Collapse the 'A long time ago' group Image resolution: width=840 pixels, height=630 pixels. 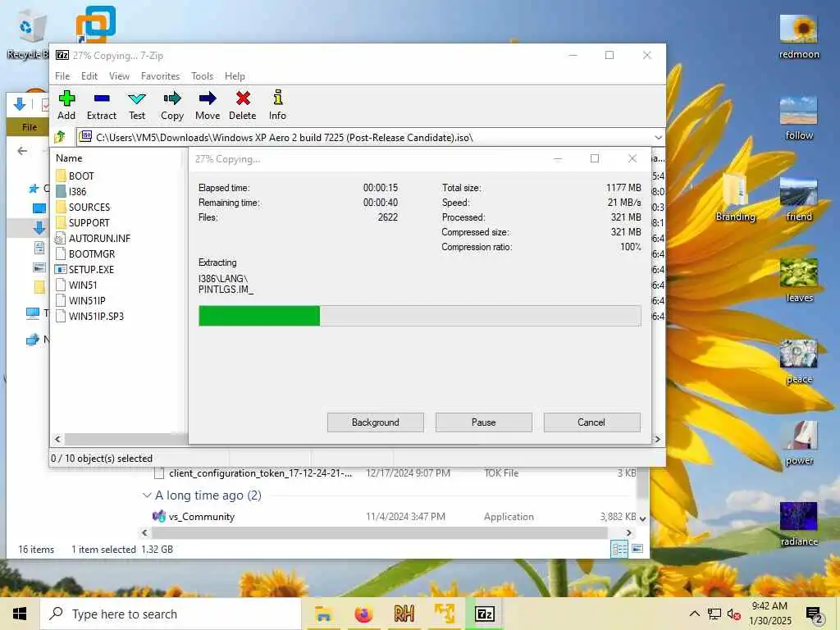click(x=147, y=495)
